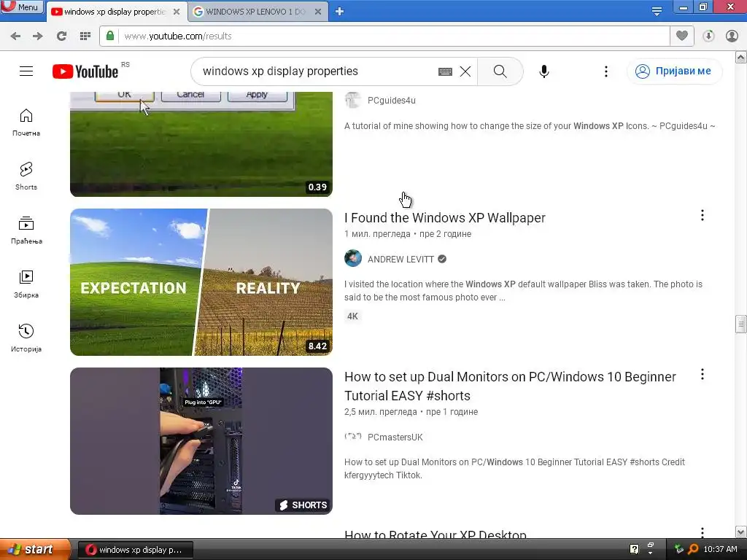View the site security lock icon
The image size is (747, 560).
[110, 36]
